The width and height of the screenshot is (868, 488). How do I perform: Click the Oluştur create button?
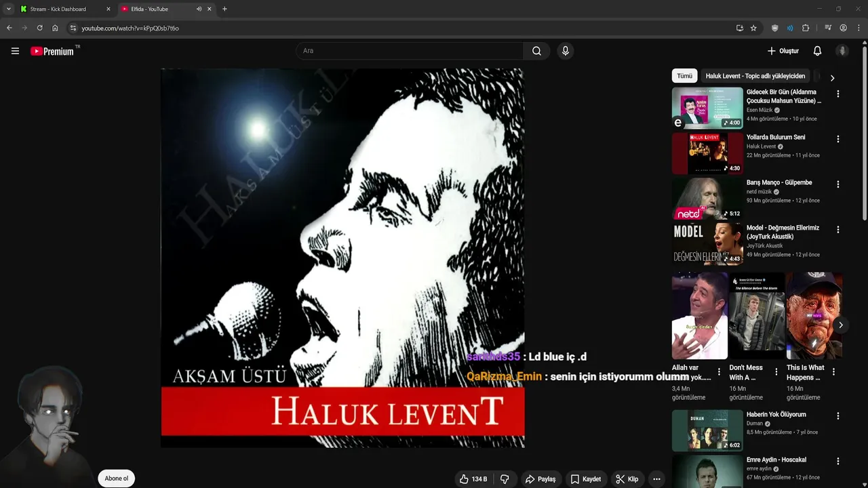pyautogui.click(x=783, y=51)
